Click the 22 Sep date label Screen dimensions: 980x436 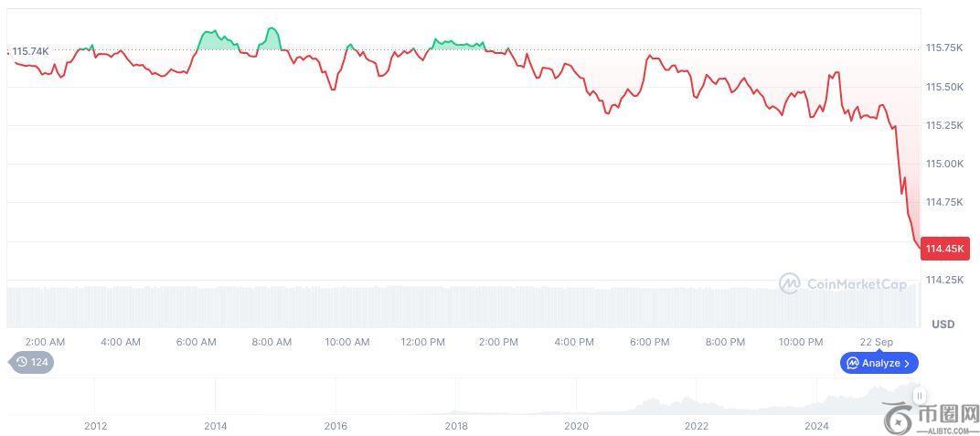pos(877,342)
